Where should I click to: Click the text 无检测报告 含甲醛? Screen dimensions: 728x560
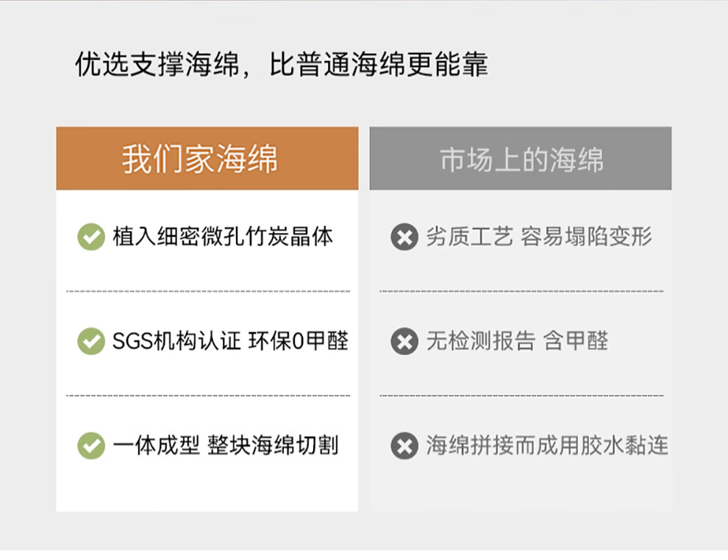517,341
